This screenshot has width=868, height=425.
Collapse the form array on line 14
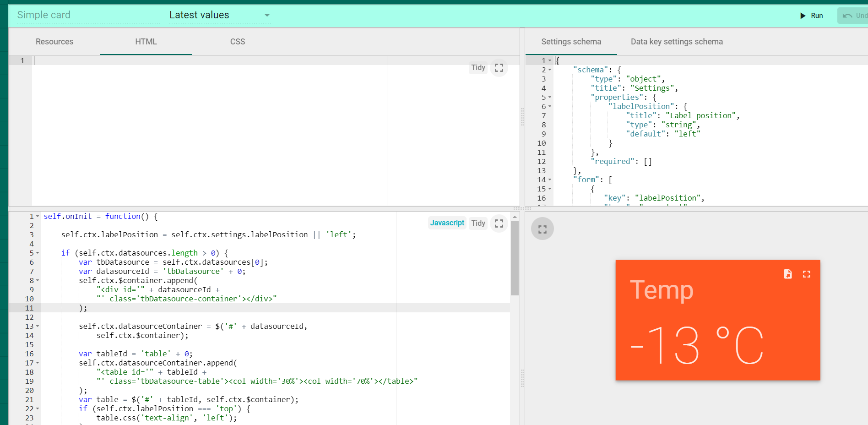click(549, 180)
